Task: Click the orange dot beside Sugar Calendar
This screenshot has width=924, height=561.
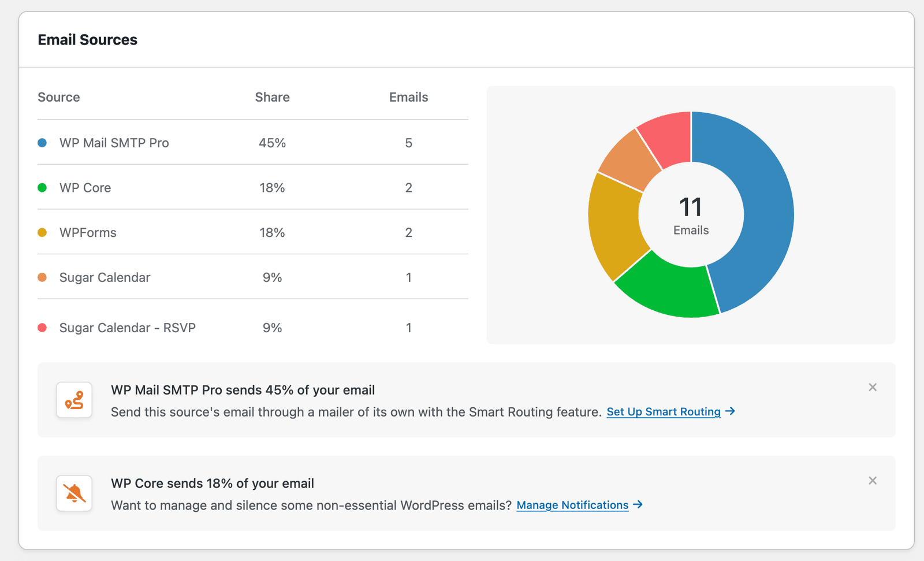Action: (42, 277)
